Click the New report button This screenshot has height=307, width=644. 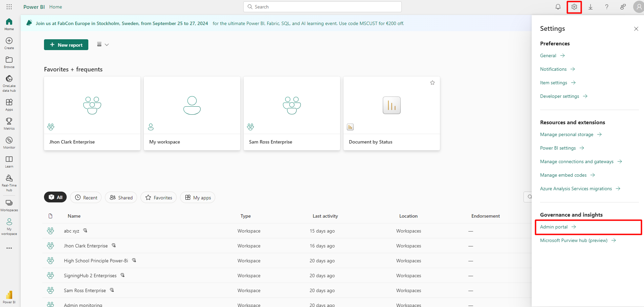tap(66, 45)
